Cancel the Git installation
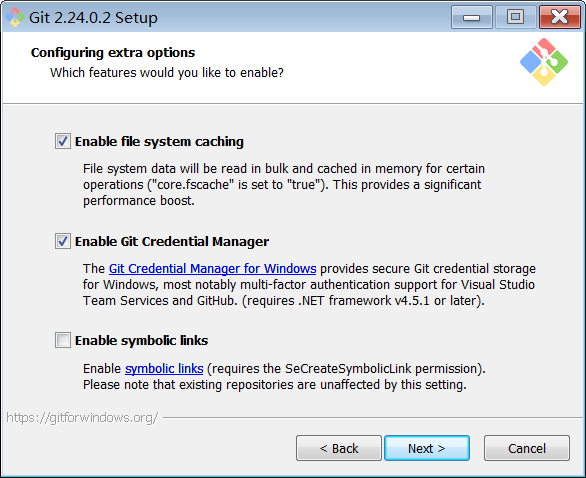 coord(527,448)
